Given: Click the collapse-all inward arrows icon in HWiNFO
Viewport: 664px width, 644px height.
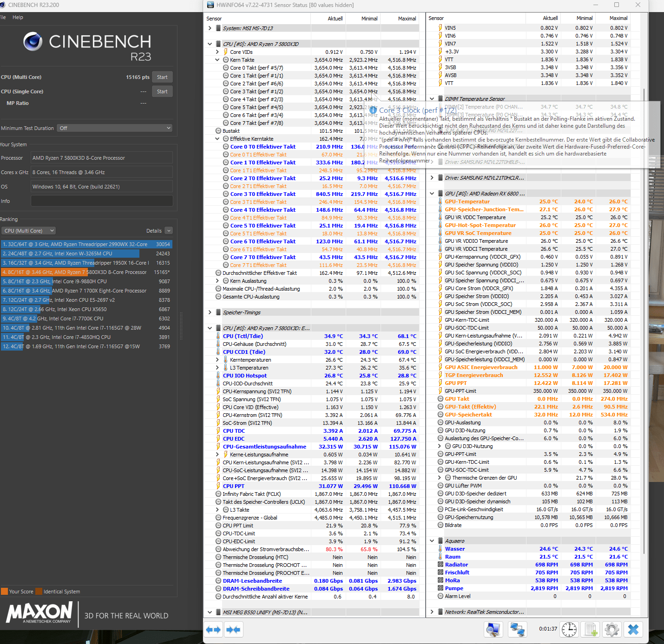Looking at the screenshot, I should pos(233,630).
